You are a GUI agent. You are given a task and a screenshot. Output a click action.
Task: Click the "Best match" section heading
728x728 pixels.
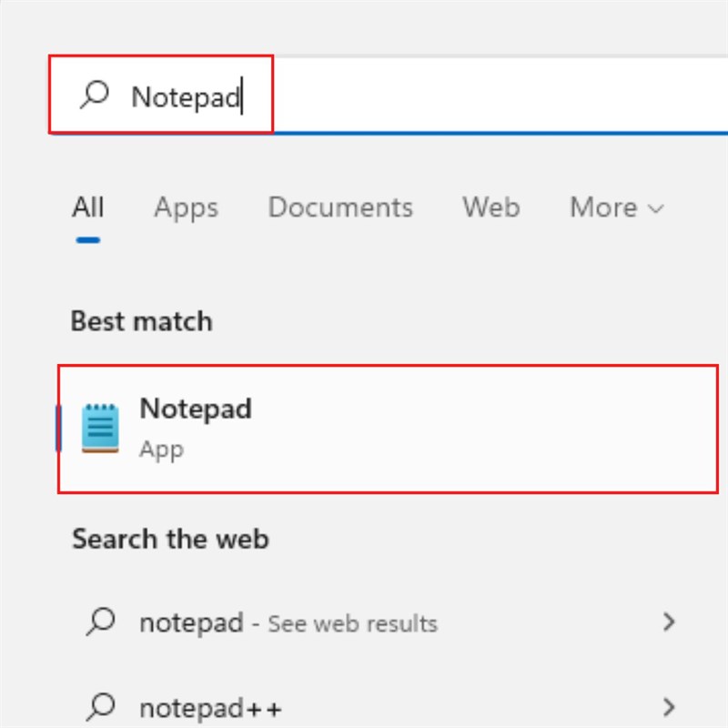click(x=139, y=320)
